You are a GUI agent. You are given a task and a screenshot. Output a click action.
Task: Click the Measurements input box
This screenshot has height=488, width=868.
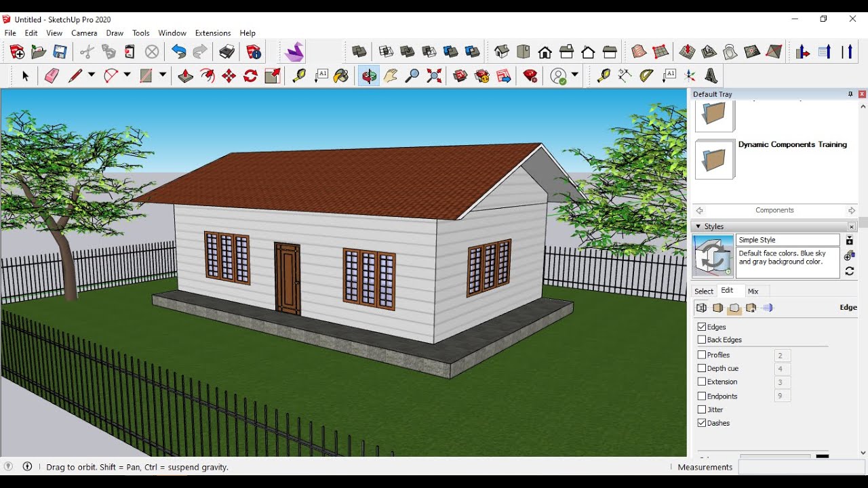tap(802, 467)
